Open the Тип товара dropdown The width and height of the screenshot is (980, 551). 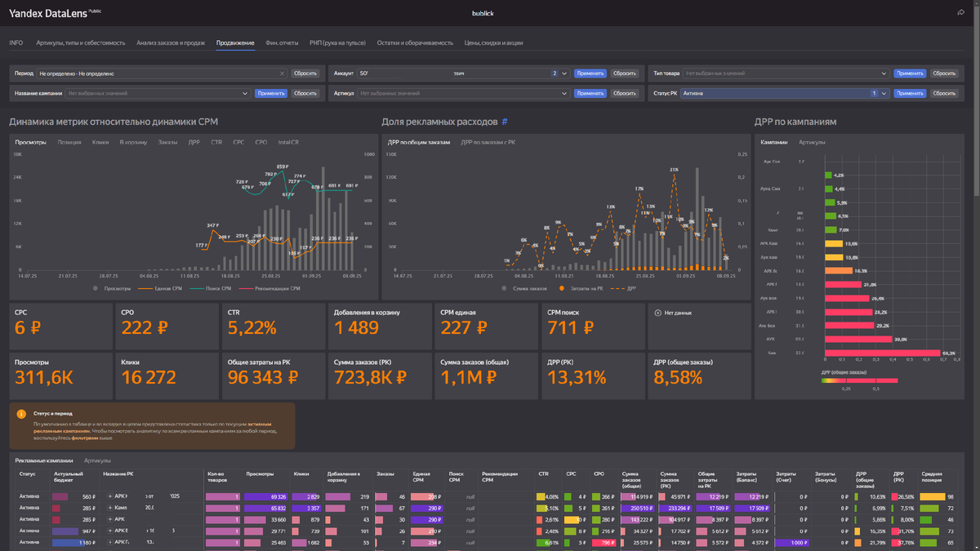[785, 73]
